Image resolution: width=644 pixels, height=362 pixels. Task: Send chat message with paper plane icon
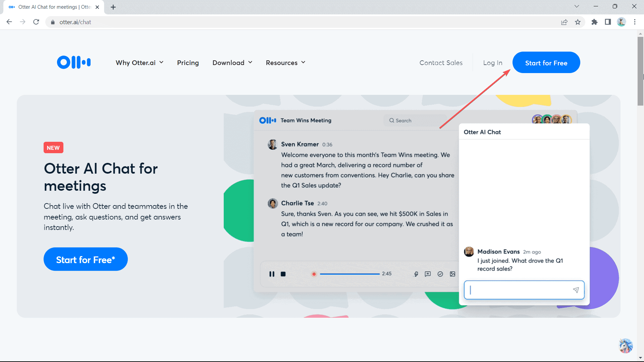(576, 290)
